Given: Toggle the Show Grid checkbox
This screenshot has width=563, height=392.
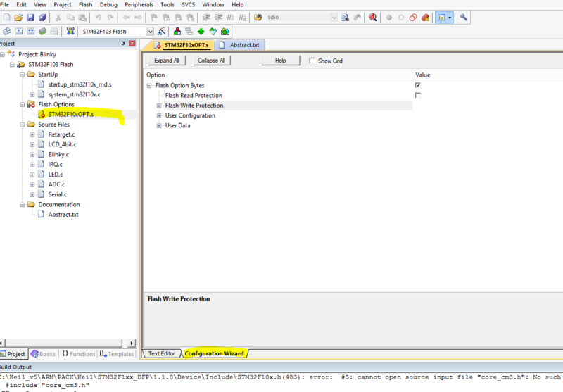Looking at the screenshot, I should tap(312, 61).
